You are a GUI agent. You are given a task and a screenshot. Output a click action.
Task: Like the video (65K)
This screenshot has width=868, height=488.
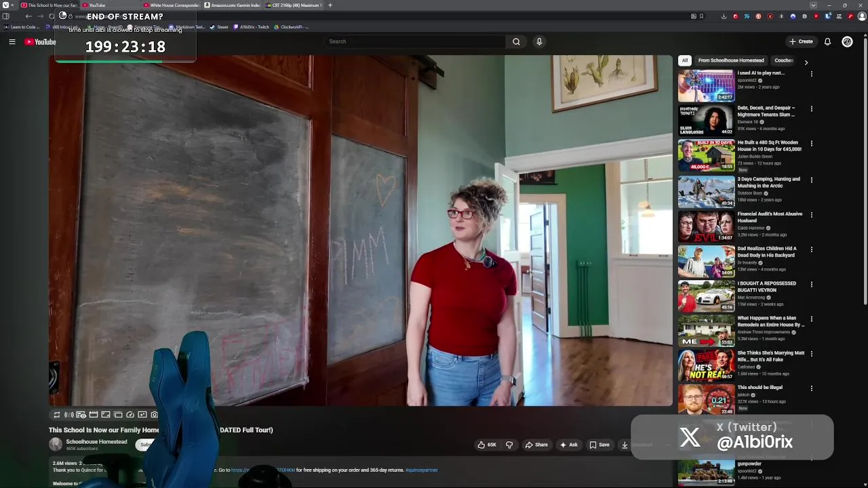point(487,445)
